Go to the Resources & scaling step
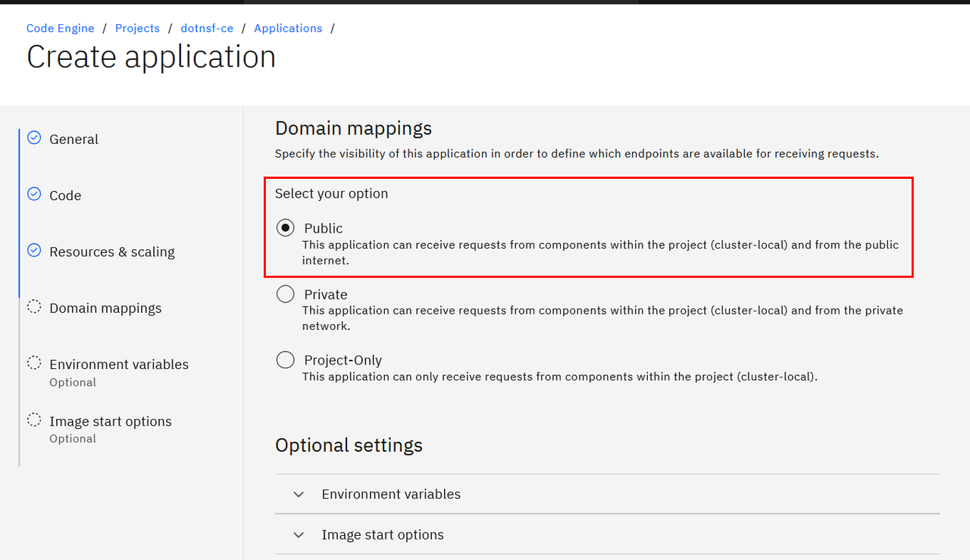The width and height of the screenshot is (970, 560). (x=112, y=252)
